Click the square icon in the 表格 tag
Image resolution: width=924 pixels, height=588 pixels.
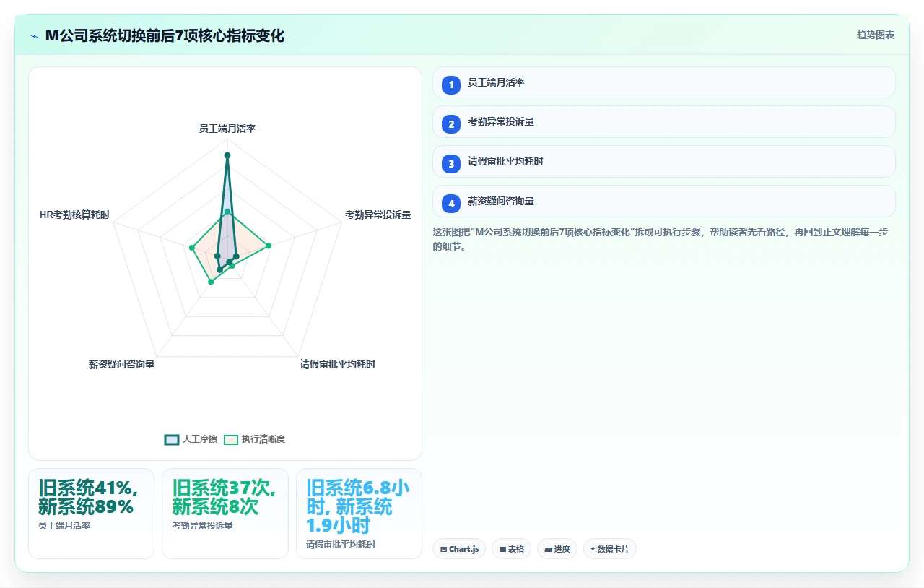[x=502, y=550]
